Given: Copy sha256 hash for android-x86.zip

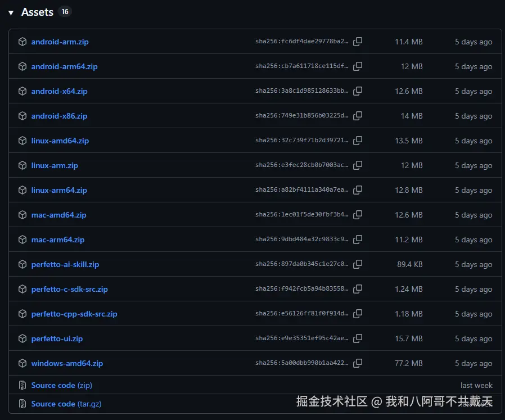Looking at the screenshot, I should click(x=358, y=116).
